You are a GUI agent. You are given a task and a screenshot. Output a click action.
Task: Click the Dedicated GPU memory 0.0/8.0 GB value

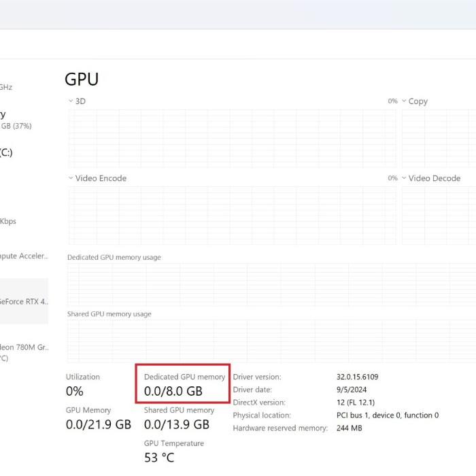[173, 392]
